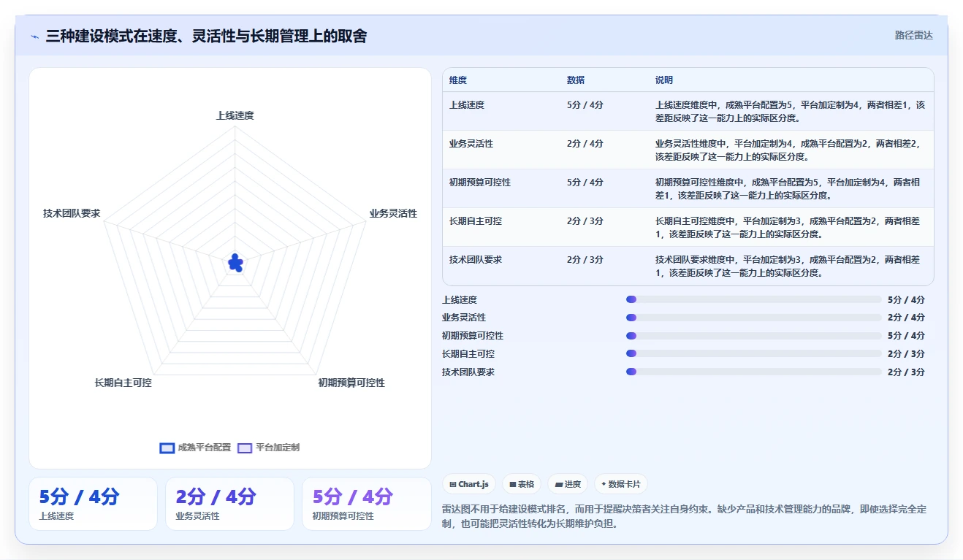The image size is (963, 560).
Task: Click the footer note starting with 雷达图不用于
Action: pyautogui.click(x=685, y=515)
